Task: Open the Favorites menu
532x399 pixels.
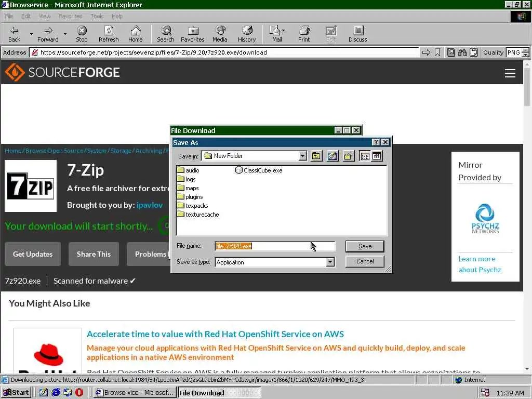Action: click(70, 16)
